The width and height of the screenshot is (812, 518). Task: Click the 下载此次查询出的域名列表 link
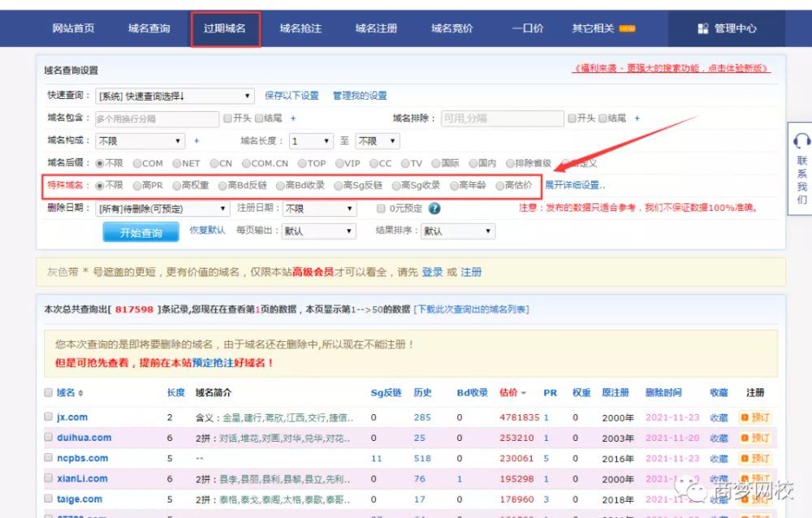(x=472, y=310)
